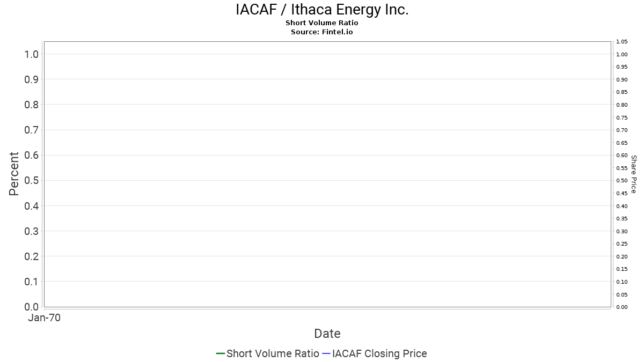
Task: Click the Short Volume Ratio subtitle
Action: [322, 23]
